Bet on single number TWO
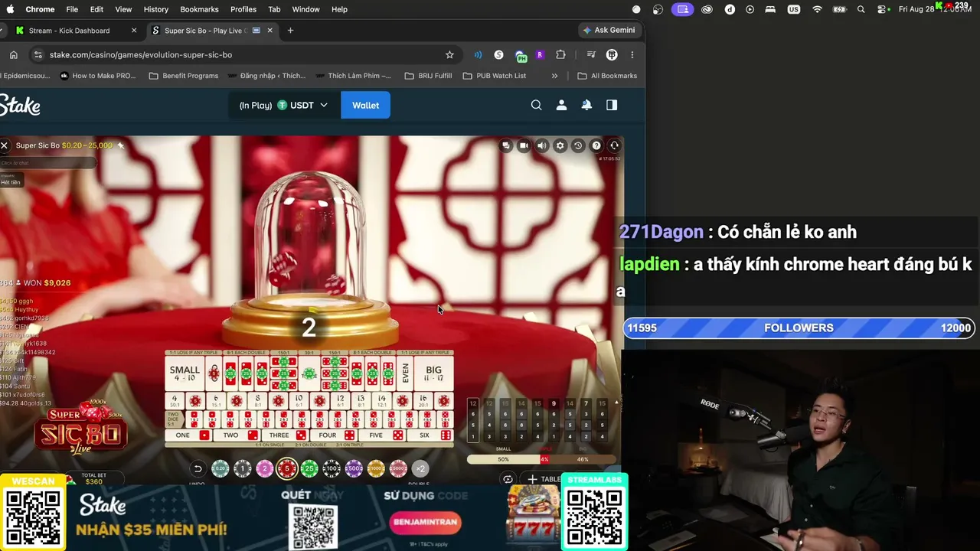 click(237, 435)
